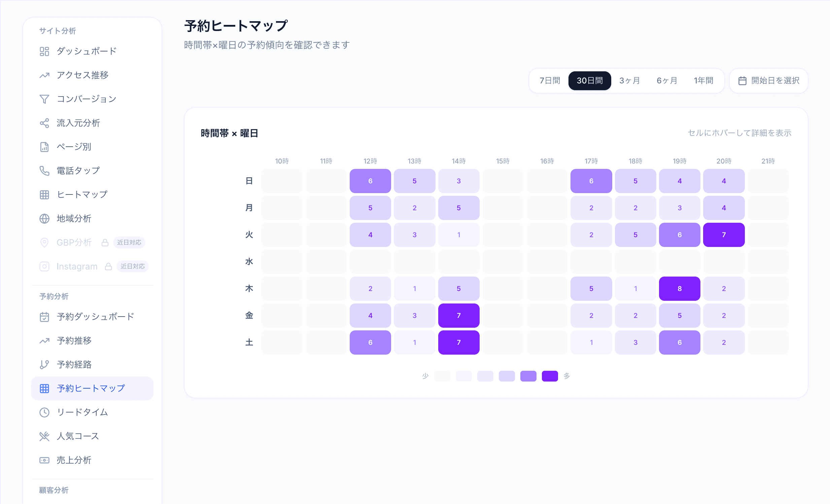Viewport: 830px width, 504px height.
Task: Choose the 1年間 period range
Action: 703,80
